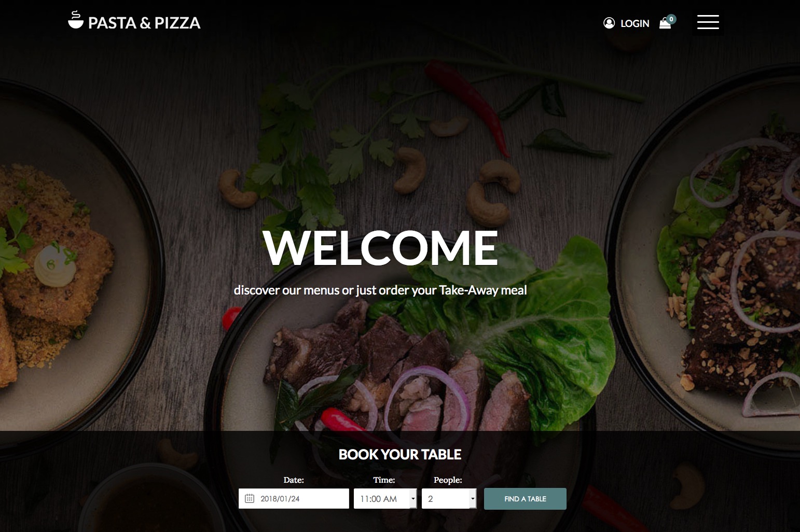Open the Time dropdown showing 11:00 AM
Screen dimensions: 800x532
[x=385, y=498]
